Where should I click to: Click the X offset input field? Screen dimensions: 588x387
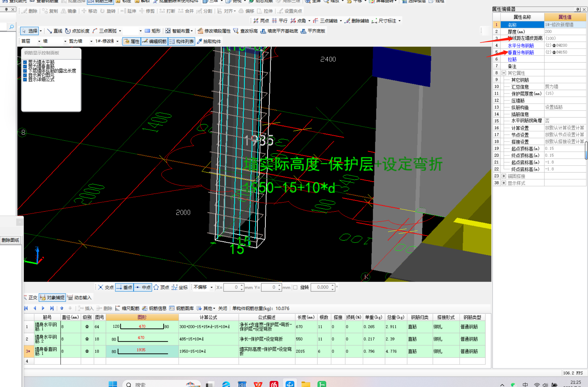pyautogui.click(x=232, y=287)
